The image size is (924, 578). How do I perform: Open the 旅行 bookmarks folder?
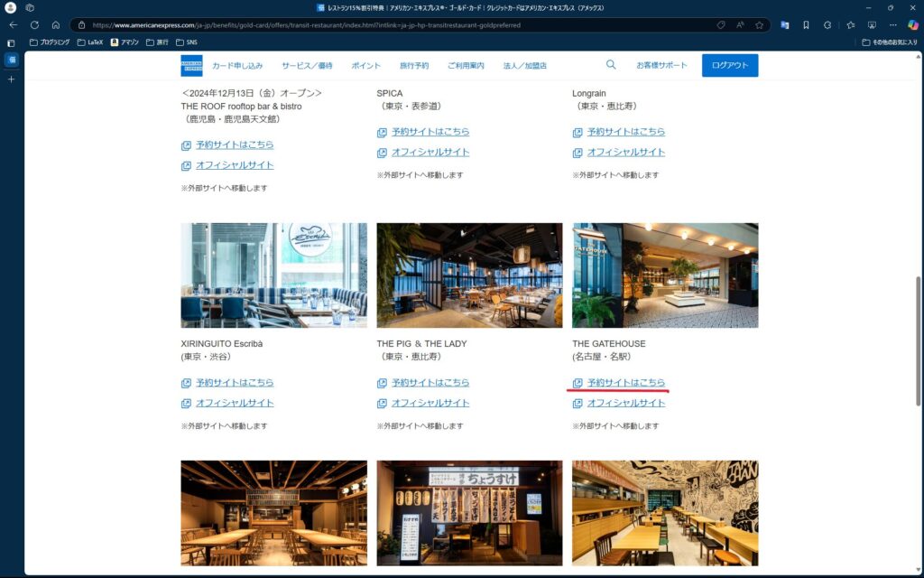[157, 42]
